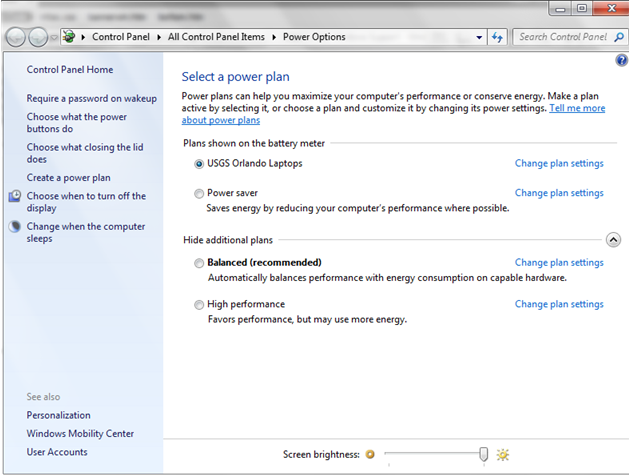The height and width of the screenshot is (475, 629).
Task: Go to All Control Panel Items breadcrumb
Action: pyautogui.click(x=216, y=37)
